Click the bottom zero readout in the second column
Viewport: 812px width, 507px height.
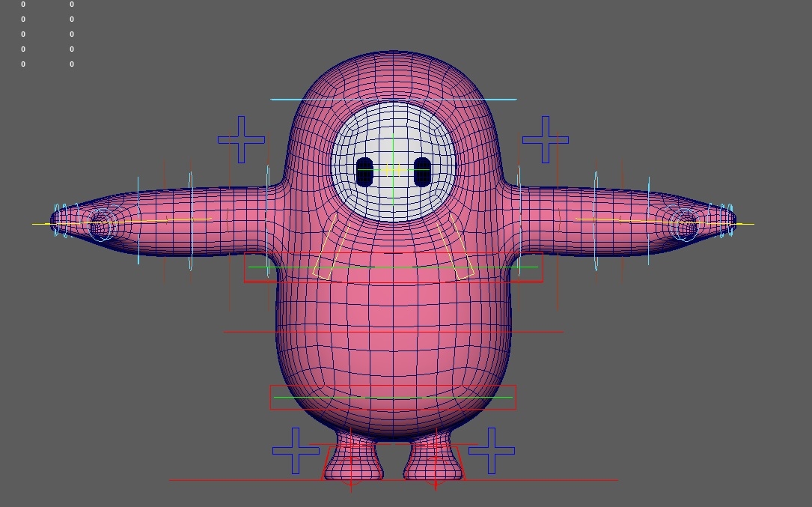pyautogui.click(x=71, y=64)
